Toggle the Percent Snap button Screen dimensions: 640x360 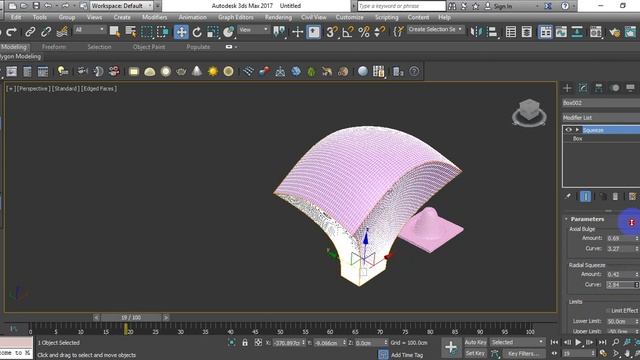click(363, 32)
